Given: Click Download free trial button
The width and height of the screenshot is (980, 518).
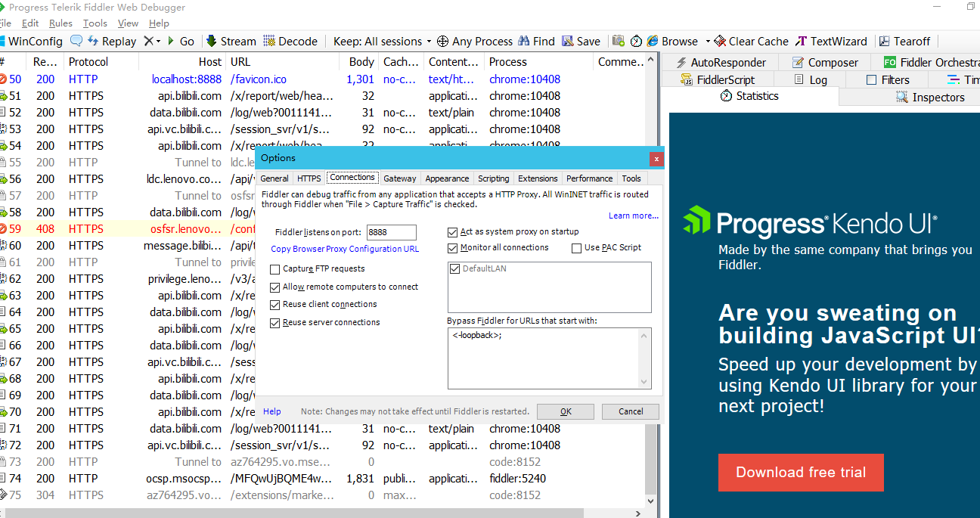Looking at the screenshot, I should [x=801, y=473].
